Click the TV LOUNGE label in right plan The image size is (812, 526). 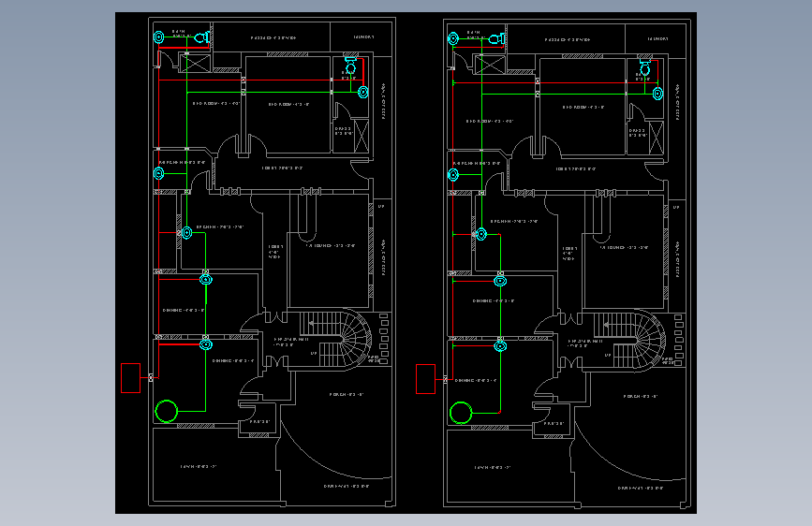coord(624,247)
